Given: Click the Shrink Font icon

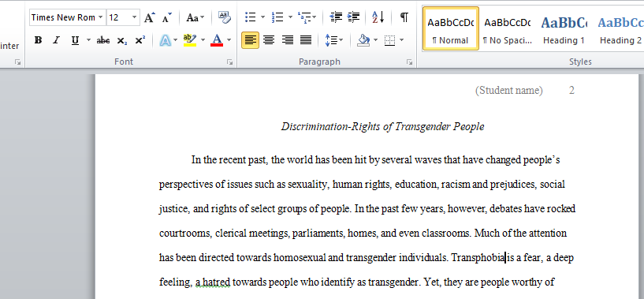Looking at the screenshot, I should point(167,17).
